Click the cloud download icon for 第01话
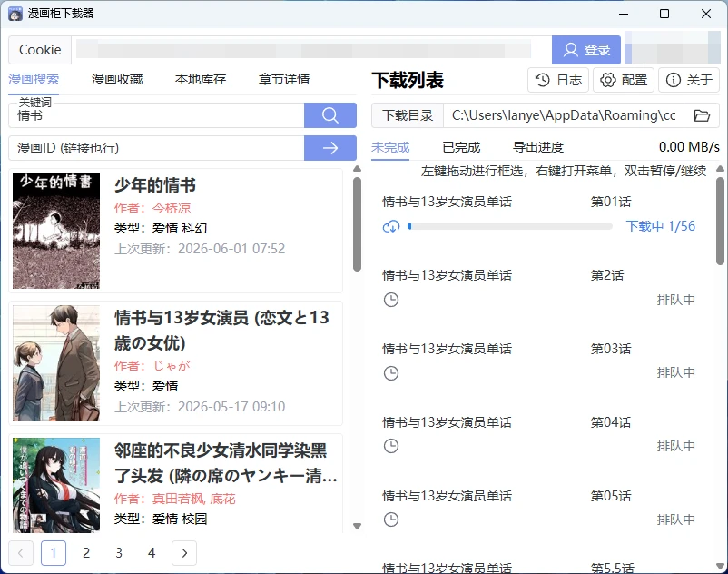This screenshot has width=728, height=574. (x=391, y=227)
